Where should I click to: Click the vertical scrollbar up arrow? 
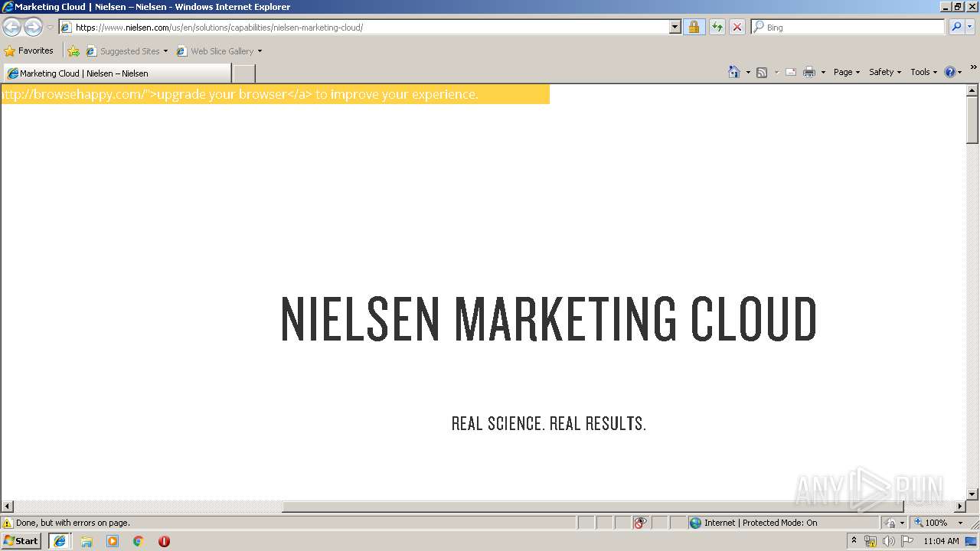pos(972,90)
